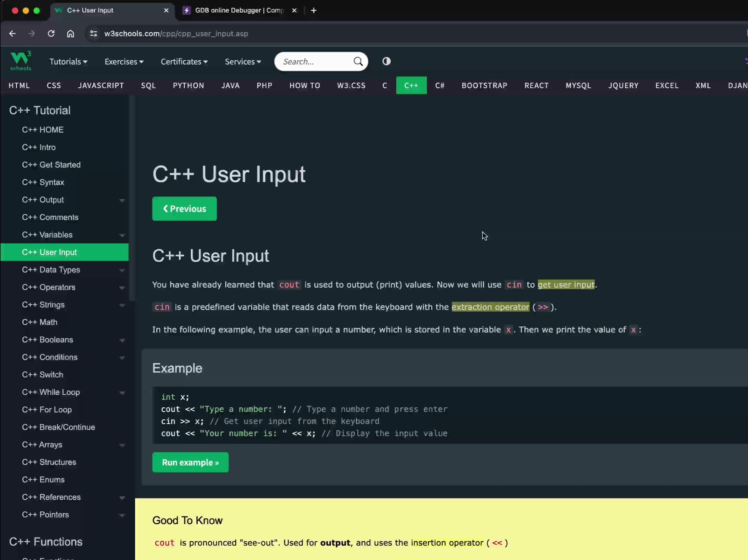Switch to the PYTHON tutorial tab

(x=188, y=86)
